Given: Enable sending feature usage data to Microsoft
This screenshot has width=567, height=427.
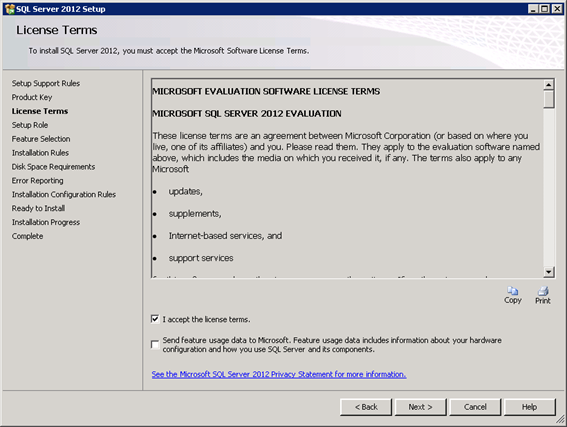Looking at the screenshot, I should (x=155, y=345).
